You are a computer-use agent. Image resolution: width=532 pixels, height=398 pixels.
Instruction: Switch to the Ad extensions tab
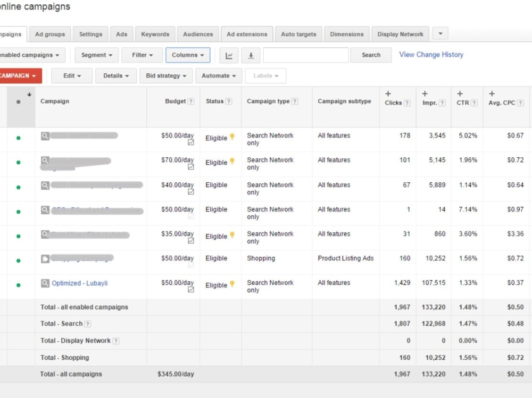coord(247,34)
